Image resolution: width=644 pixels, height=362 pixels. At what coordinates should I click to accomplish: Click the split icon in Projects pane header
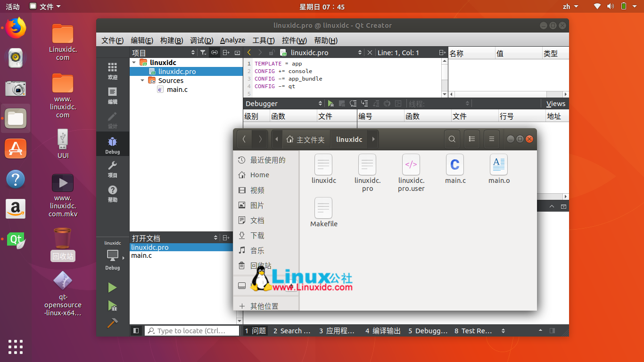[226, 53]
